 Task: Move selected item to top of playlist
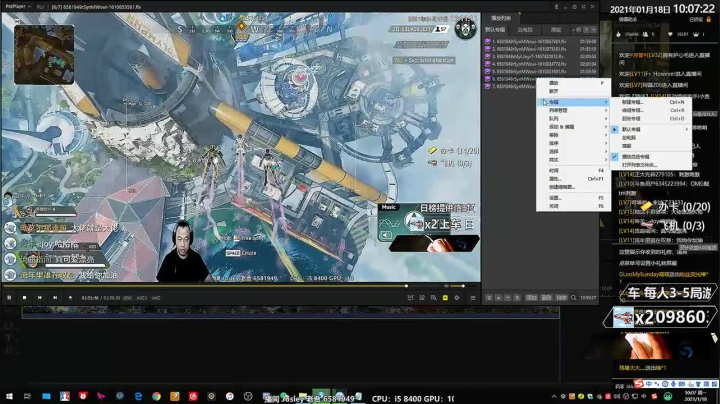pyautogui.click(x=489, y=298)
